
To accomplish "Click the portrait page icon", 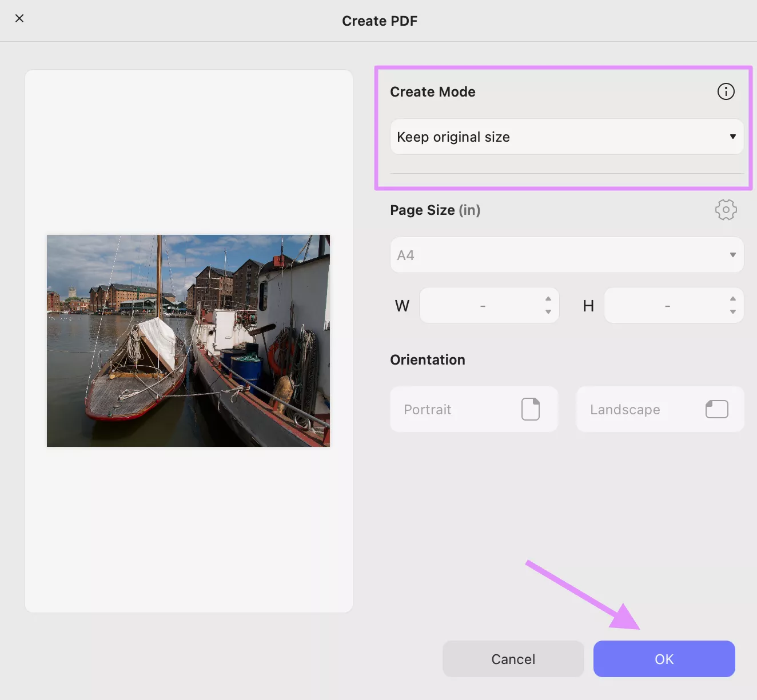I will point(530,409).
